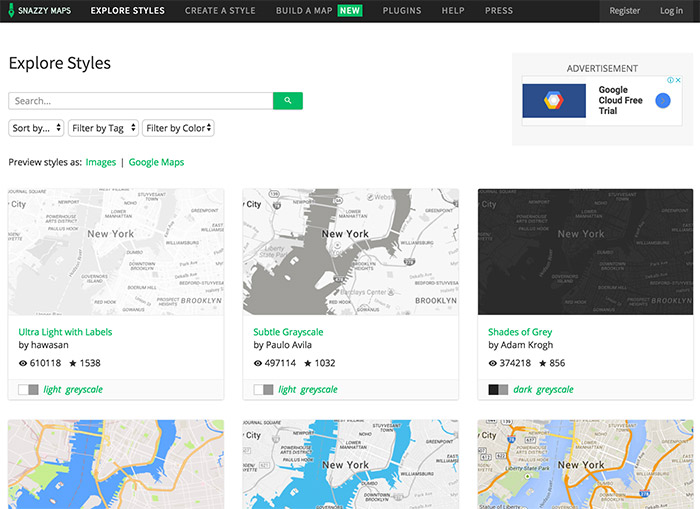Preview styles as Google Maps
The image size is (700, 509).
point(156,162)
